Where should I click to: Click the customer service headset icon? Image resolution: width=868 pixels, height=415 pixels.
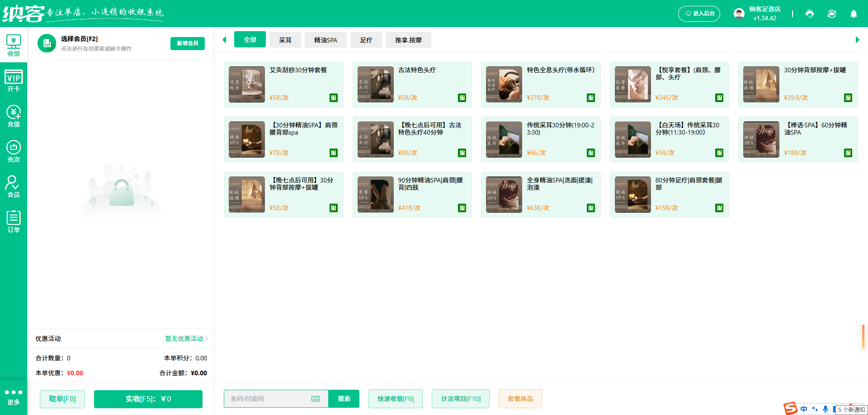click(810, 14)
